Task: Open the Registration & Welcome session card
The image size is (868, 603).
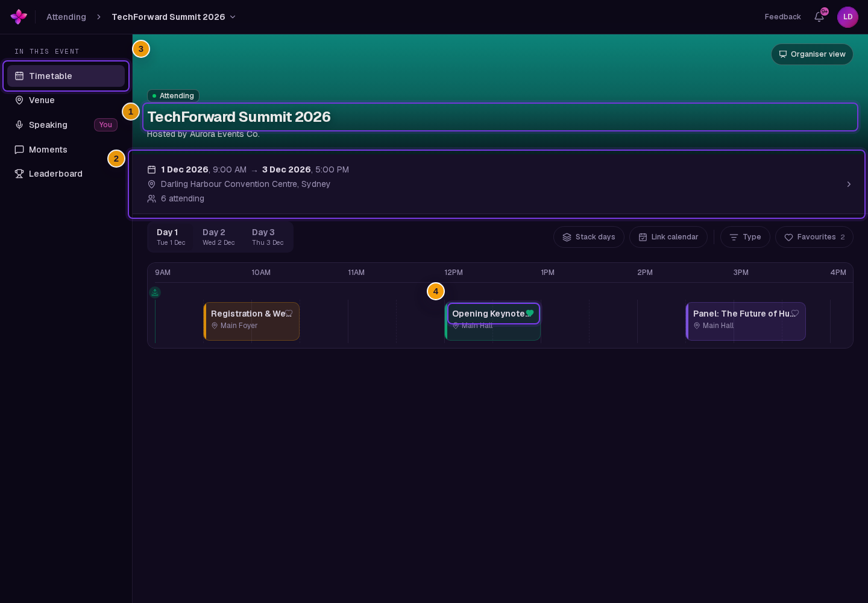Action: 251,321
